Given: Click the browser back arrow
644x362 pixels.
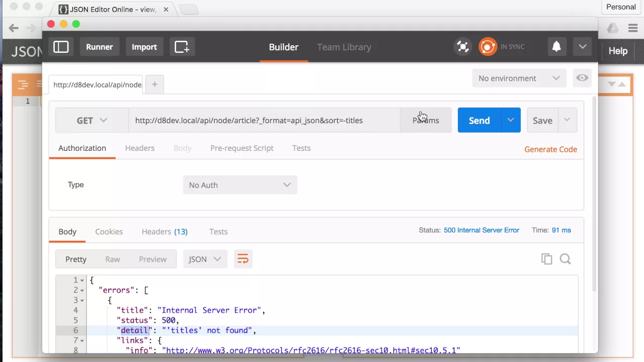Looking at the screenshot, I should tap(14, 28).
